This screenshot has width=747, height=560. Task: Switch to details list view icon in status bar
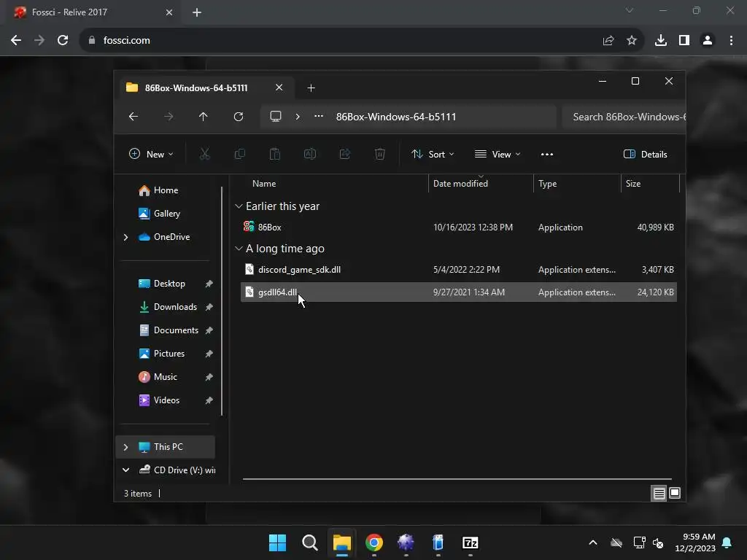pyautogui.click(x=659, y=494)
